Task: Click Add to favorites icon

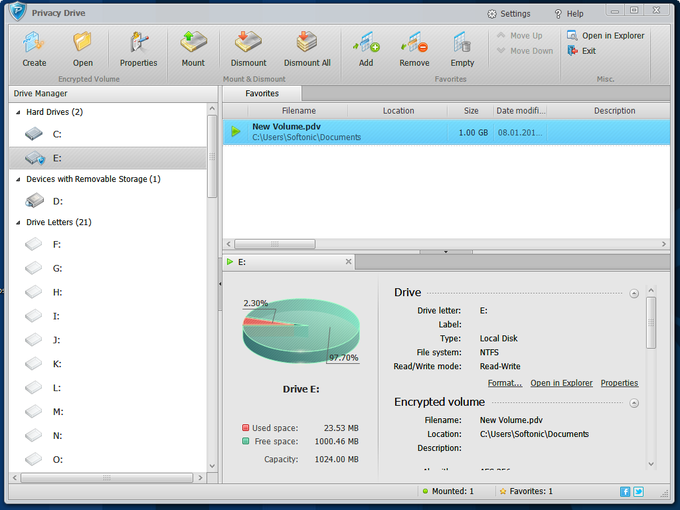Action: [366, 42]
